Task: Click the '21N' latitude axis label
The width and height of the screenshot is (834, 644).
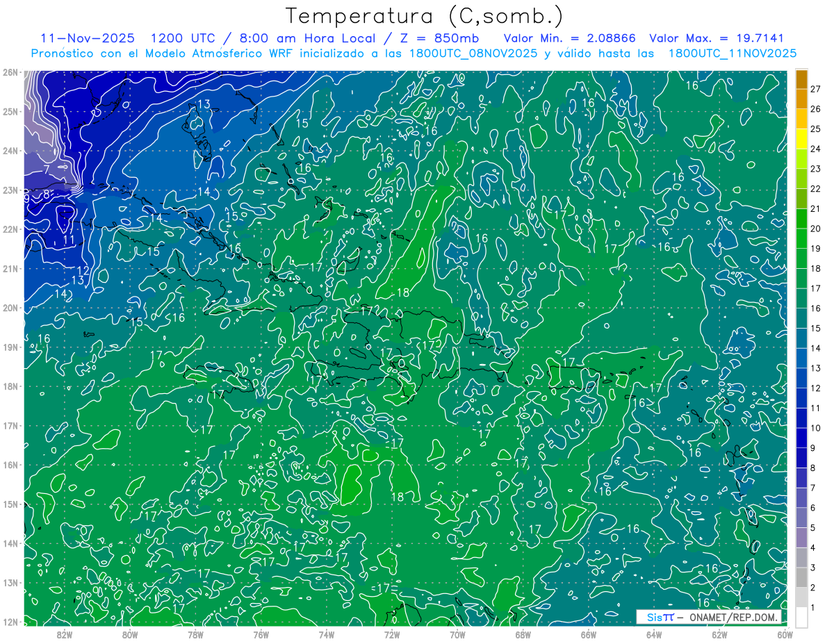Action: tap(10, 268)
